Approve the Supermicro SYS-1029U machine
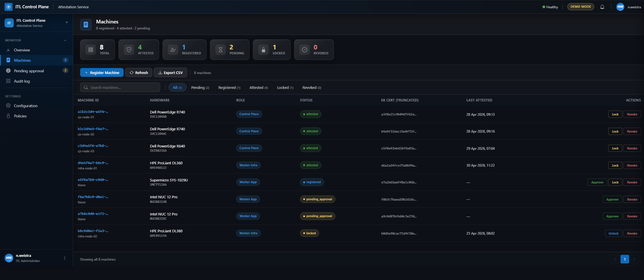 (597, 182)
